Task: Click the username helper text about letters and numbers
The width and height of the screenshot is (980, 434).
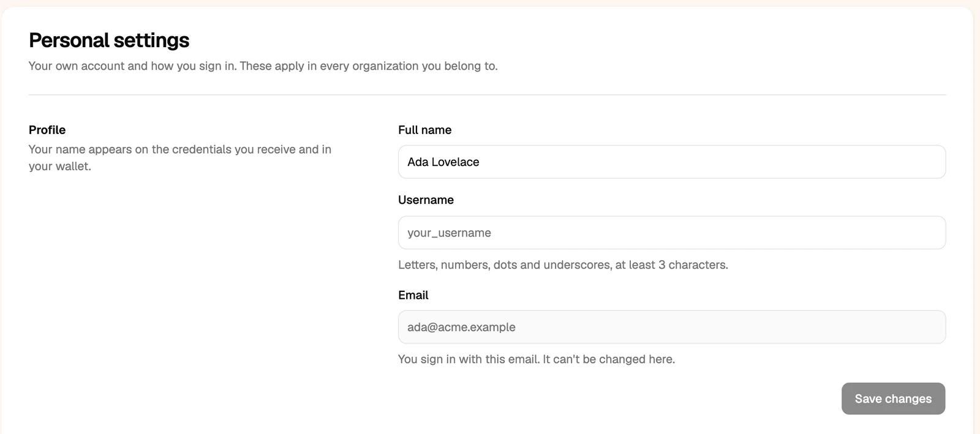Action: [x=563, y=265]
